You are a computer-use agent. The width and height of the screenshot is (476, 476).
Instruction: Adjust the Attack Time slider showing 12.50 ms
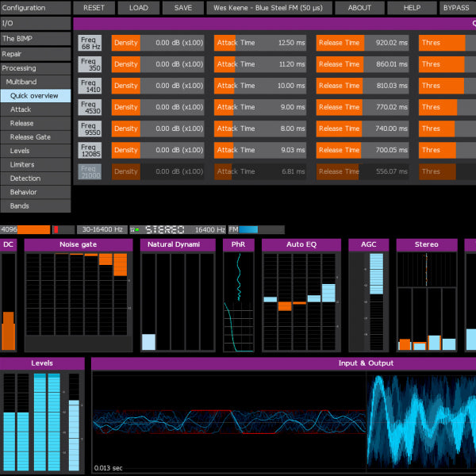coord(260,43)
